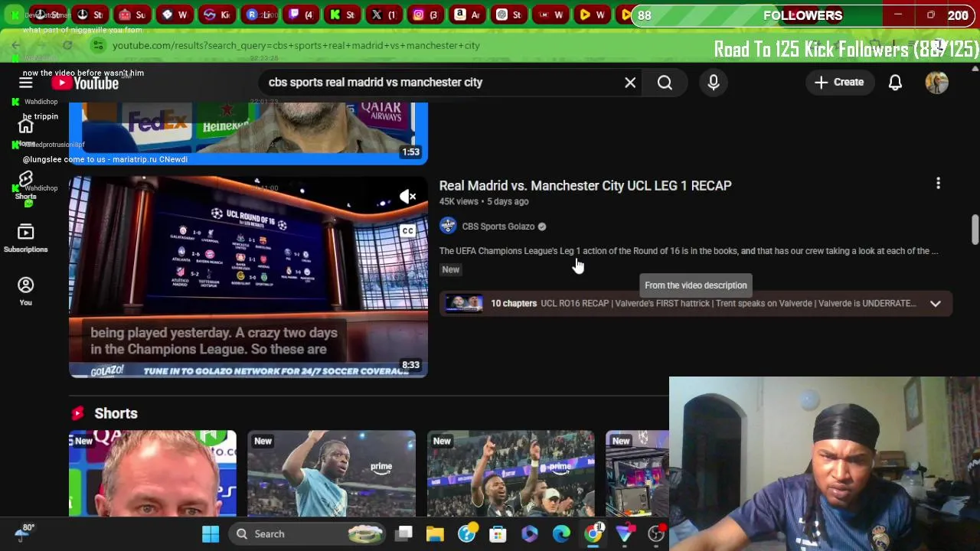The width and height of the screenshot is (980, 551).
Task: Open Subscriptions in the sidebar
Action: [x=25, y=238]
